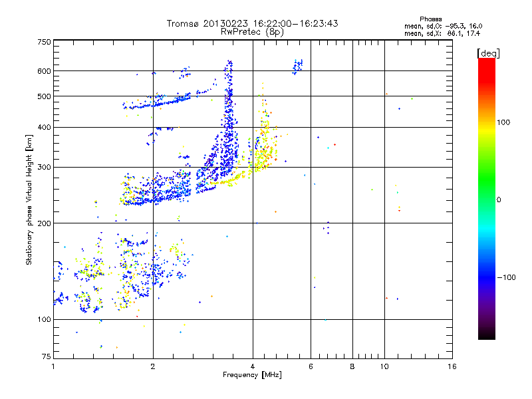Click the '[deg]' colorbar unit label
This screenshot has height=399, width=532.
[x=488, y=53]
